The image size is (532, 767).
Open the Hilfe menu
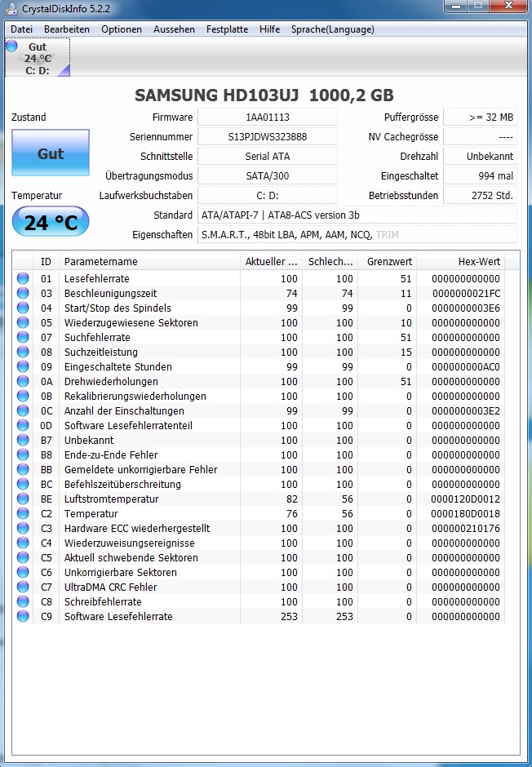point(269,29)
